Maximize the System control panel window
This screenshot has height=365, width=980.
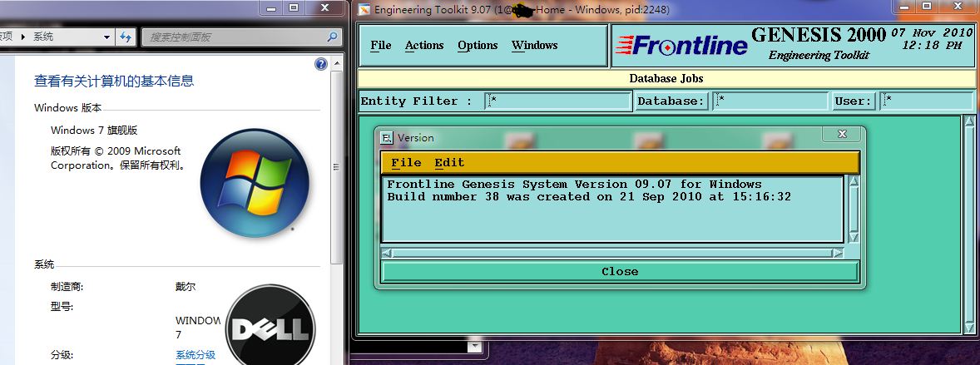pos(294,7)
